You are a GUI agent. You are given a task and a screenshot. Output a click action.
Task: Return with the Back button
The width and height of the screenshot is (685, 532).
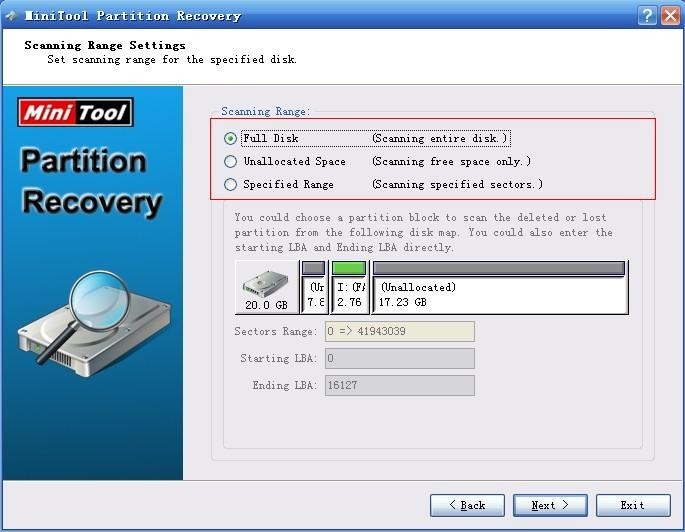467,505
